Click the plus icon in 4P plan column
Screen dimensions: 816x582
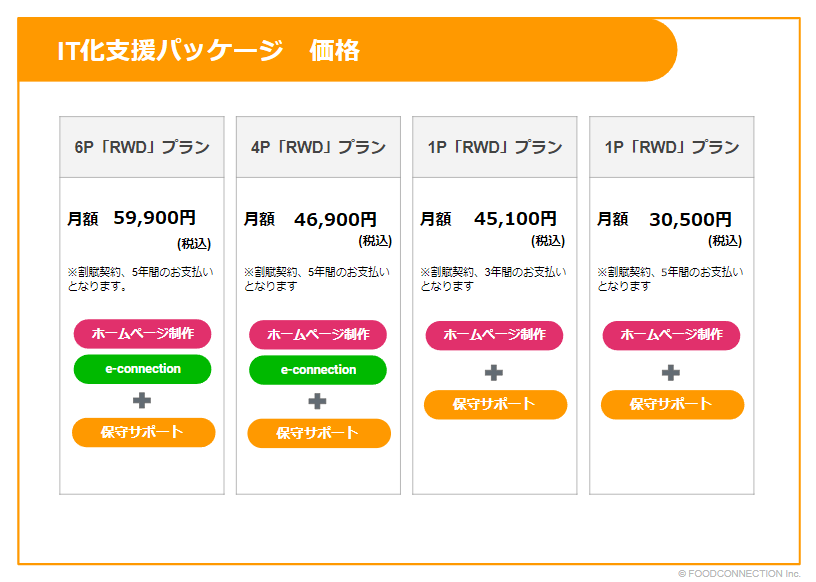tap(317, 401)
